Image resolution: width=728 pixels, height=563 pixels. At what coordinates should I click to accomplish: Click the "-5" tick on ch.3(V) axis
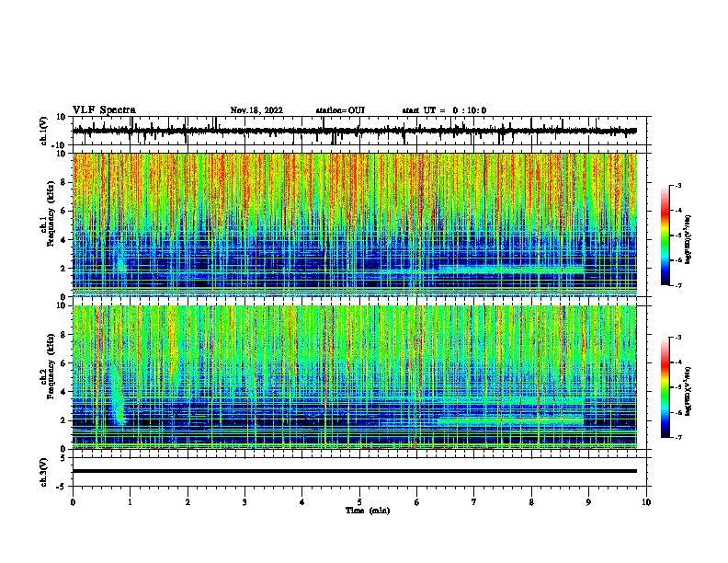click(63, 487)
